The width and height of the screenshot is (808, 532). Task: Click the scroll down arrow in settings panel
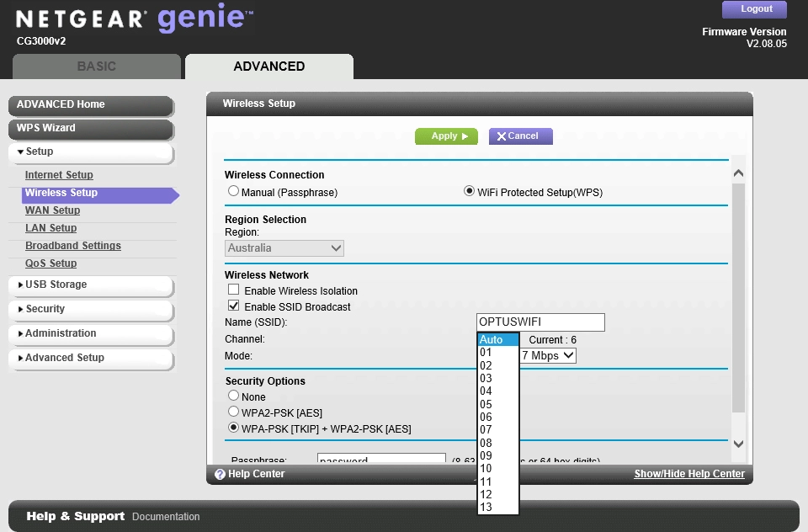click(x=738, y=444)
